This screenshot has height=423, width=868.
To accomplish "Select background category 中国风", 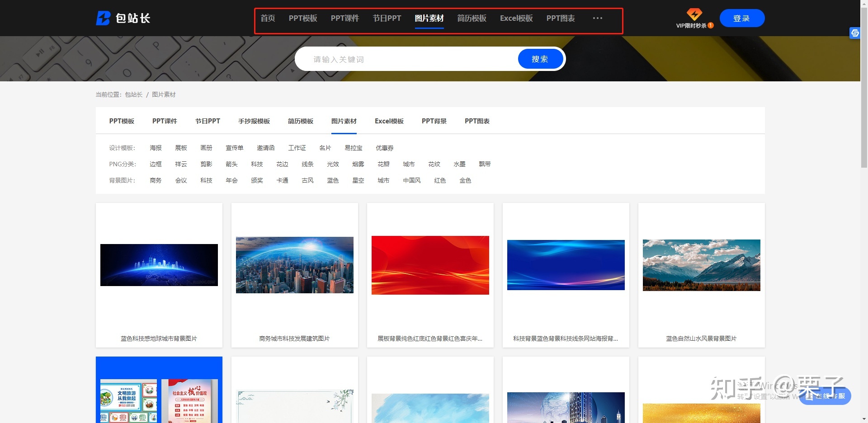I will pyautogui.click(x=412, y=180).
